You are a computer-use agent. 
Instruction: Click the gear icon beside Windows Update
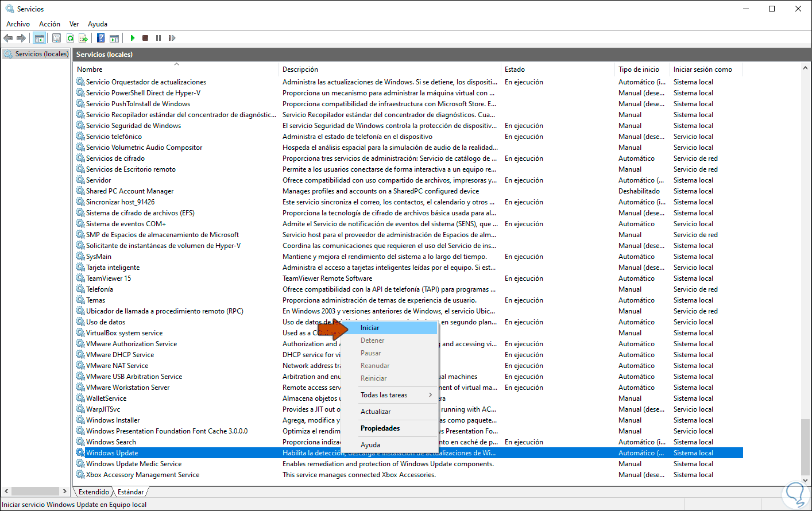pyautogui.click(x=80, y=453)
